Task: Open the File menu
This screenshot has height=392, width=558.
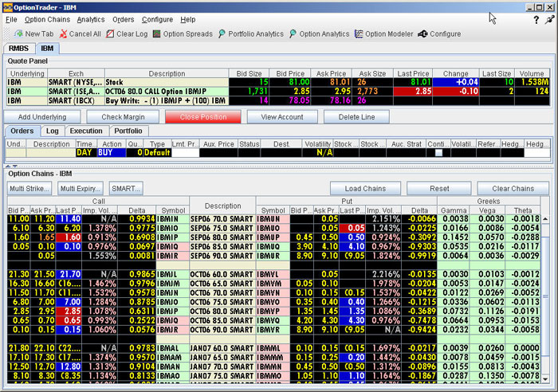Action: pos(11,20)
